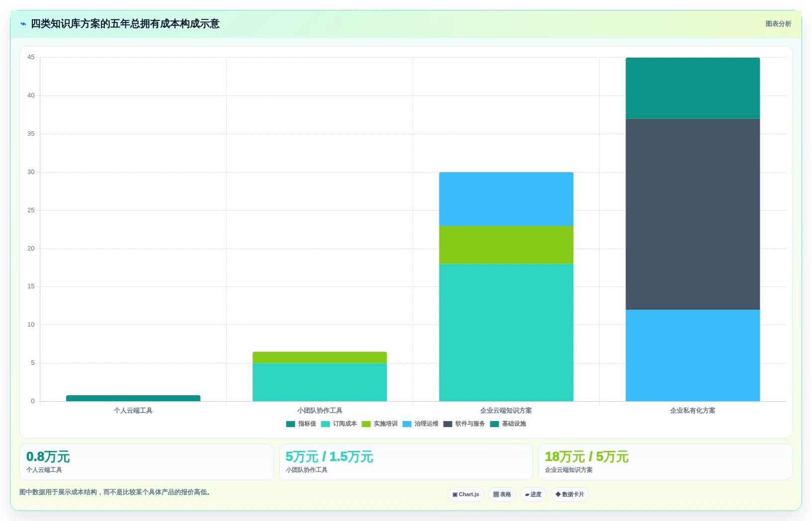The height and width of the screenshot is (521, 812).
Task: Click the green segment of 小团队协作工具 bar
Action: [x=320, y=357]
